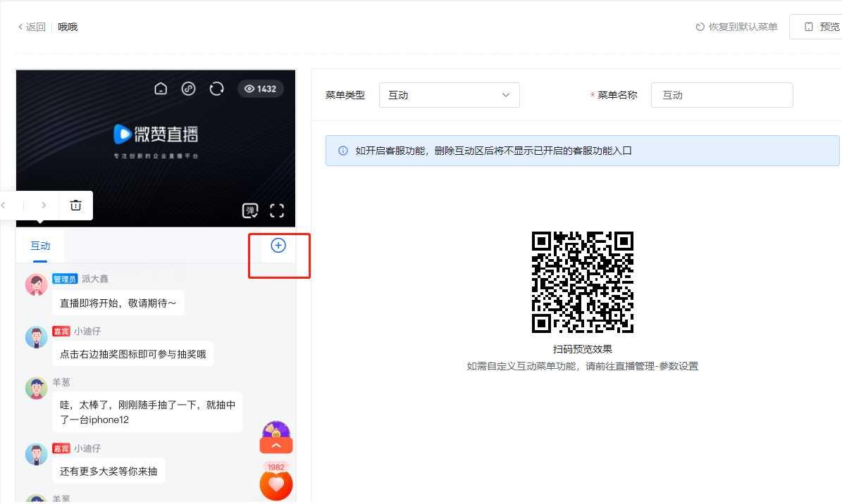Click the link share icon in video player
This screenshot has height=504, width=842.
(x=189, y=89)
